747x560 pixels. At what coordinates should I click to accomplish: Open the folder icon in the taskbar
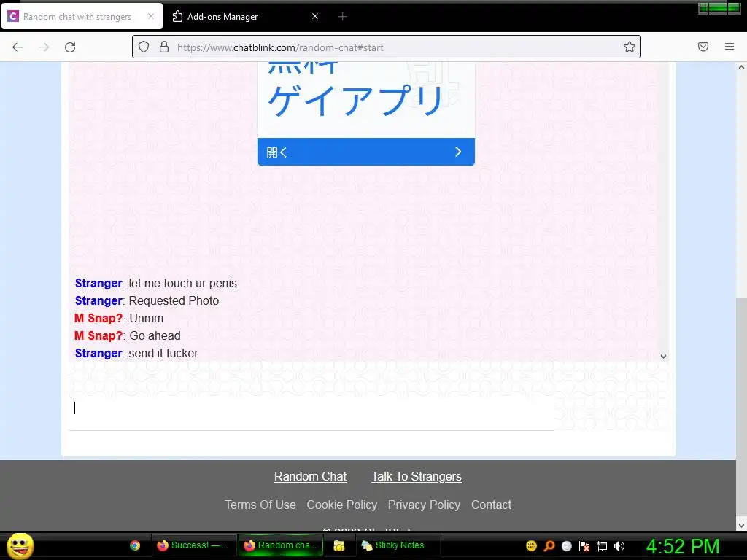coord(338,545)
